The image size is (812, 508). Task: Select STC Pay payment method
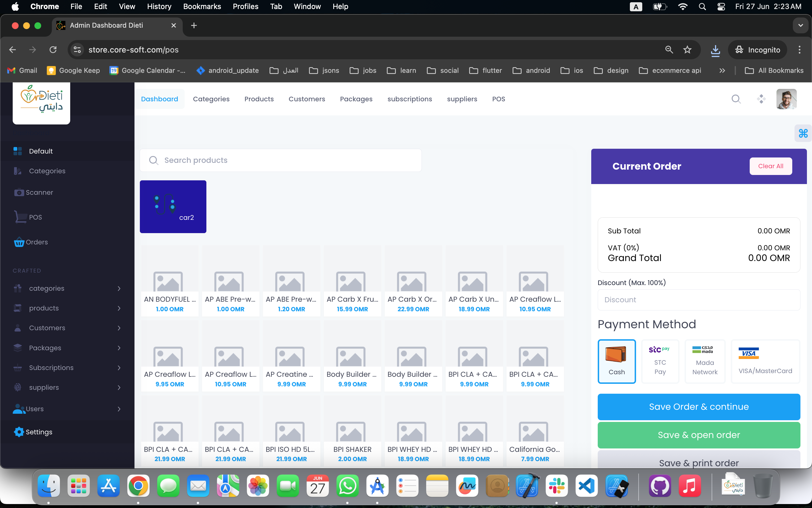[660, 361]
